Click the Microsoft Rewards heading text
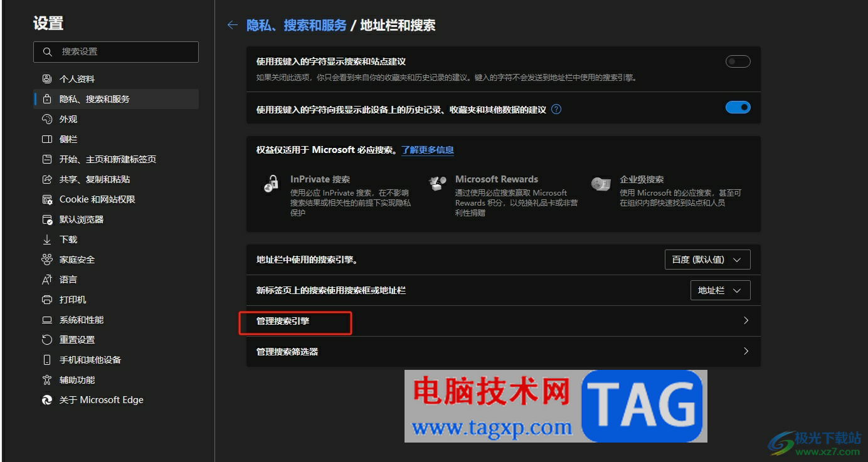The height and width of the screenshot is (462, 868). click(x=497, y=179)
